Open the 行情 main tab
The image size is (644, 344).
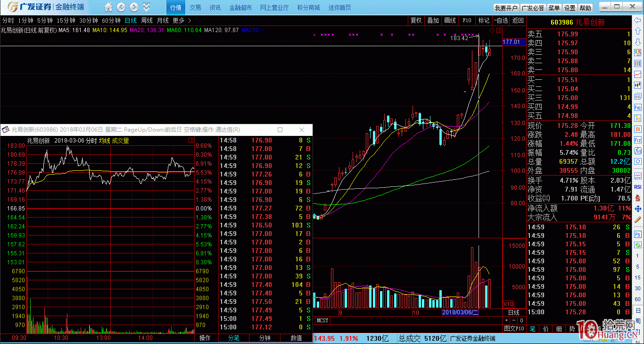(176, 8)
